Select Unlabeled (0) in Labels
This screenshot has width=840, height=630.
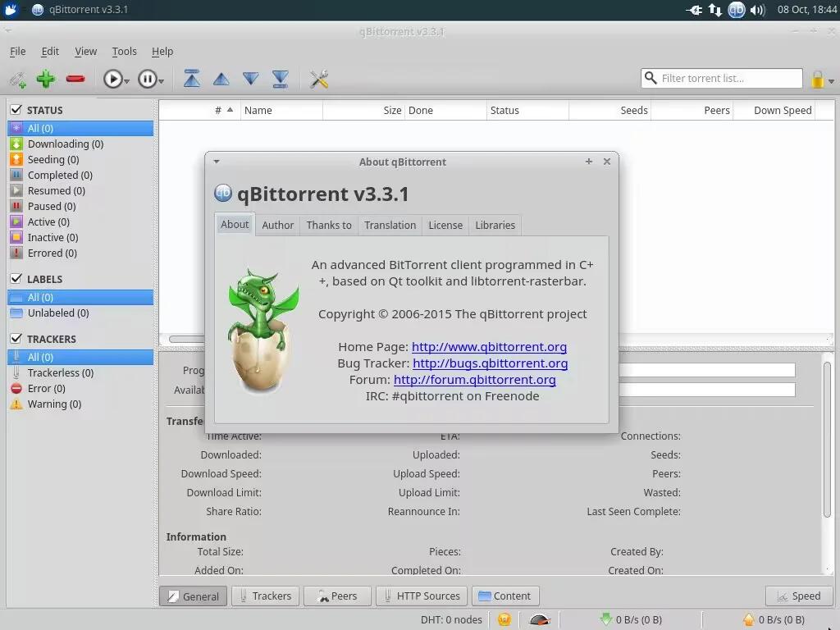point(80,313)
